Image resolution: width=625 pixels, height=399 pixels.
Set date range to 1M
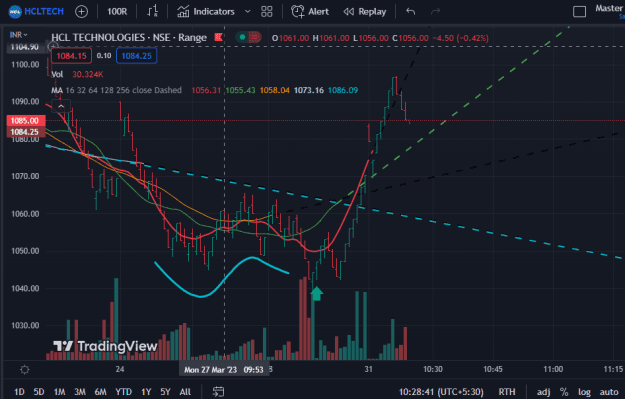point(59,392)
